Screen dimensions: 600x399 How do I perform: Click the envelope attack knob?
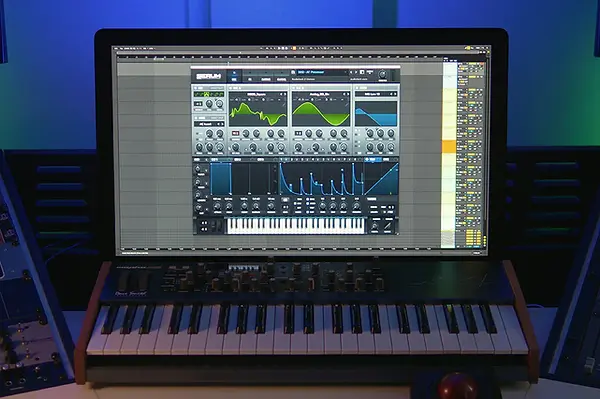coord(217,207)
